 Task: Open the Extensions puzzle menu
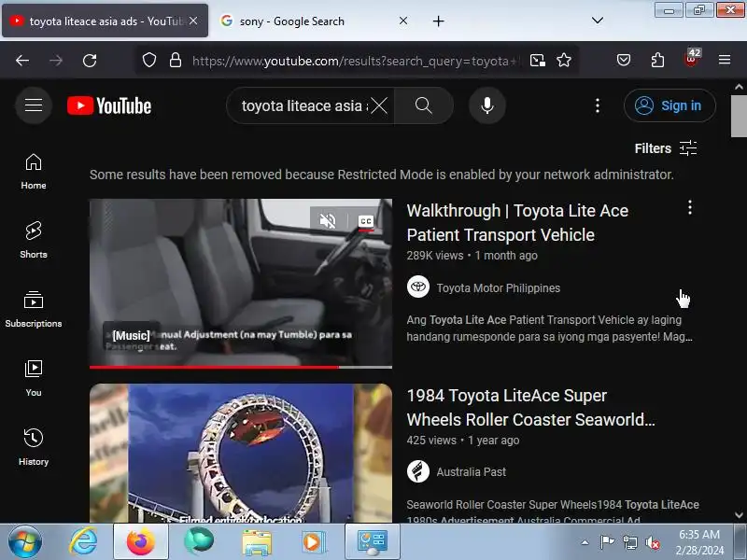[657, 61]
